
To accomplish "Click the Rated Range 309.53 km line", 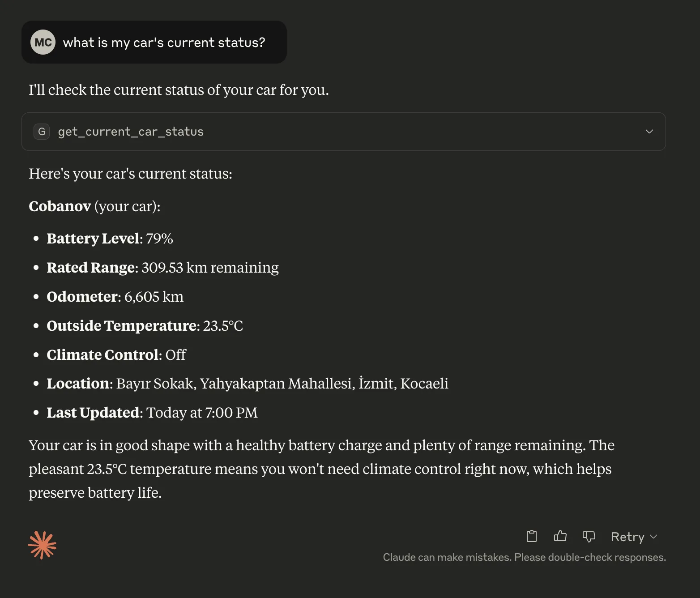I will 162,268.
